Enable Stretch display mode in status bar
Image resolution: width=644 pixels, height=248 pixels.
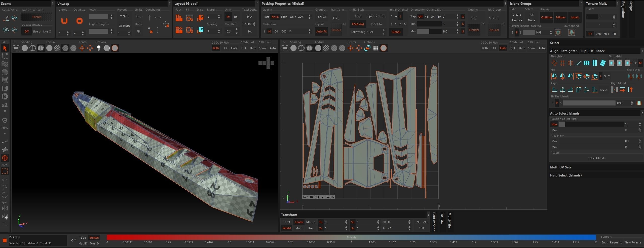(94, 238)
